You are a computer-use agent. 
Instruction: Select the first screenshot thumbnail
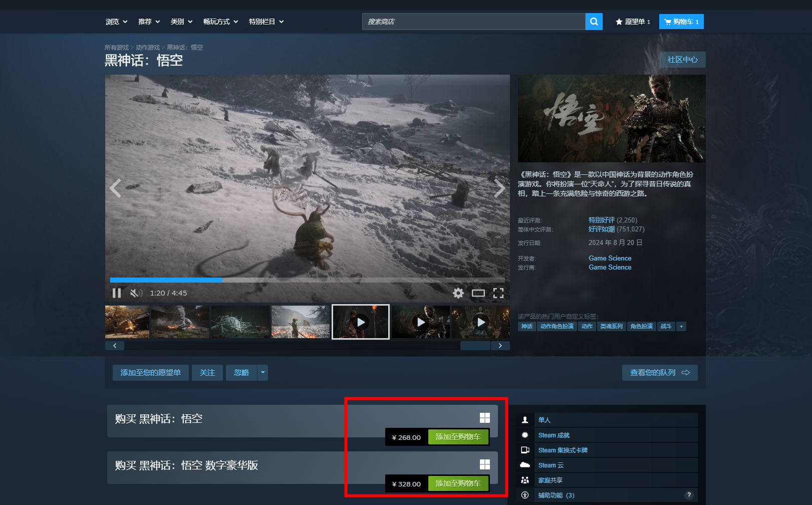point(127,322)
